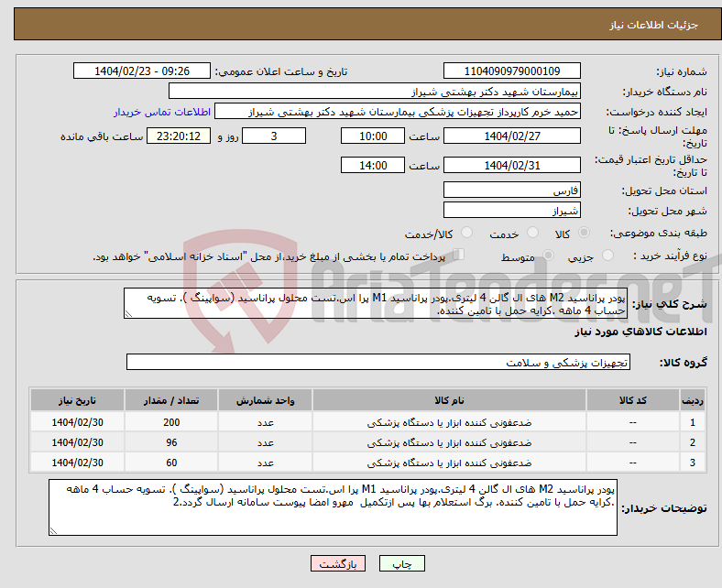Click row 2 item name ضدعفونی کننده ابزار

[449, 442]
